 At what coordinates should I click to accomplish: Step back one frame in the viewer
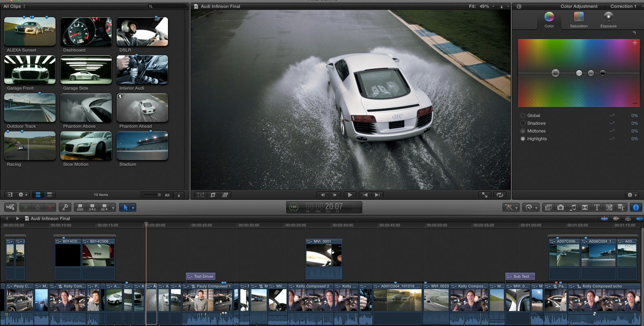[x=323, y=195]
